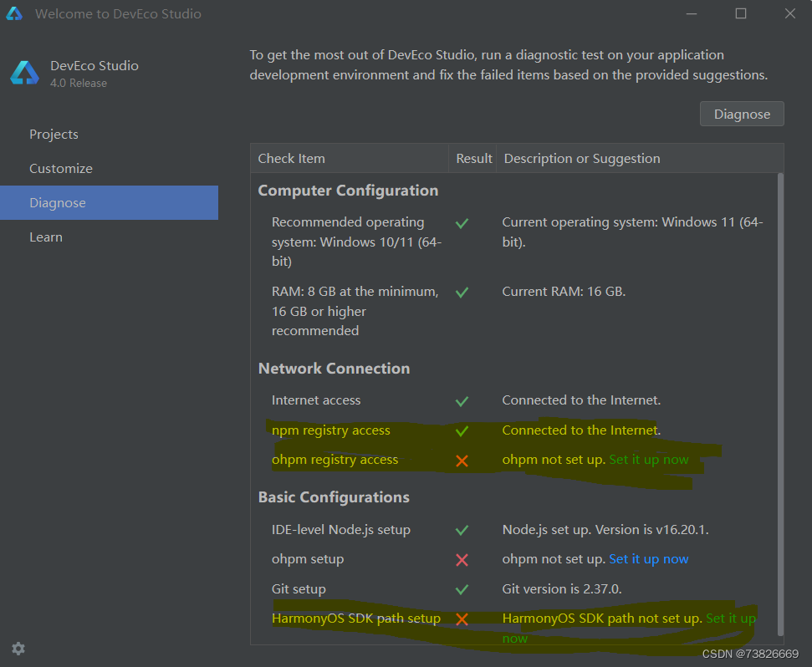Click the Description or Suggestion column header
The width and height of the screenshot is (812, 667).
tap(640, 158)
